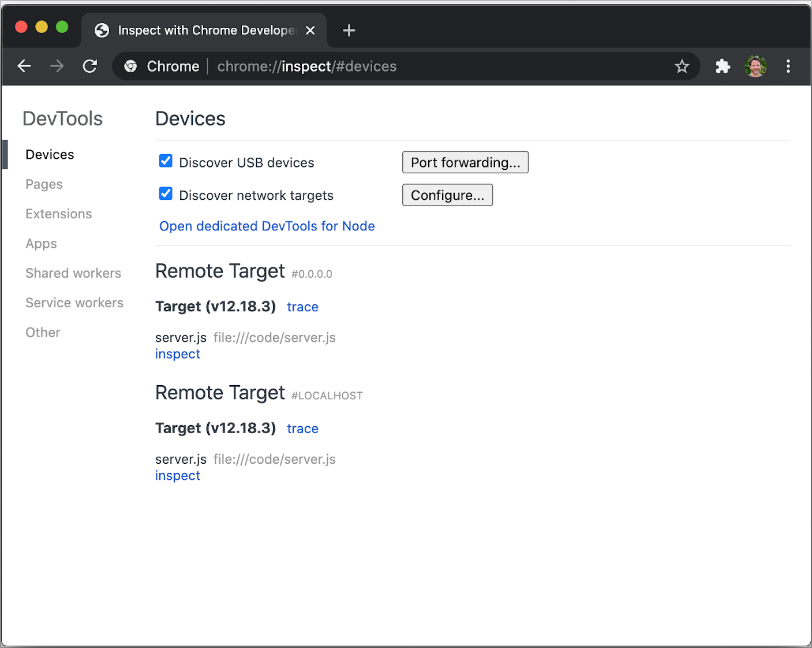The width and height of the screenshot is (812, 648).
Task: Select Service workers in the sidebar
Action: [x=74, y=303]
